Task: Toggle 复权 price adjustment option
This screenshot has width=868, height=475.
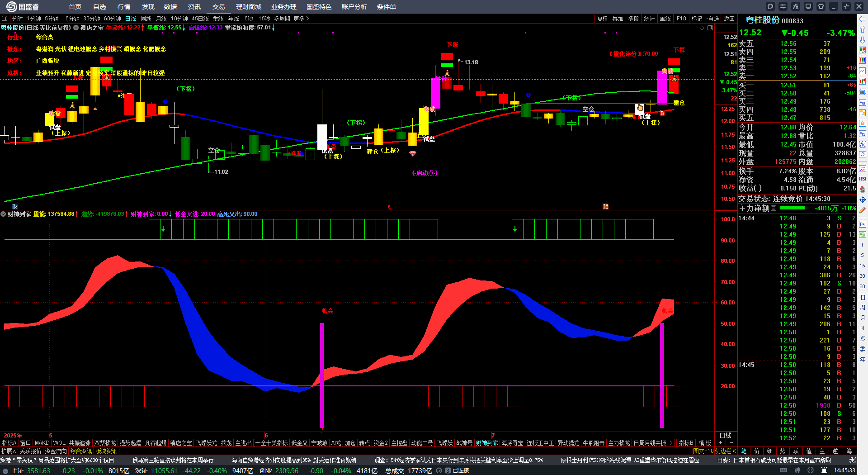Action: [x=603, y=19]
